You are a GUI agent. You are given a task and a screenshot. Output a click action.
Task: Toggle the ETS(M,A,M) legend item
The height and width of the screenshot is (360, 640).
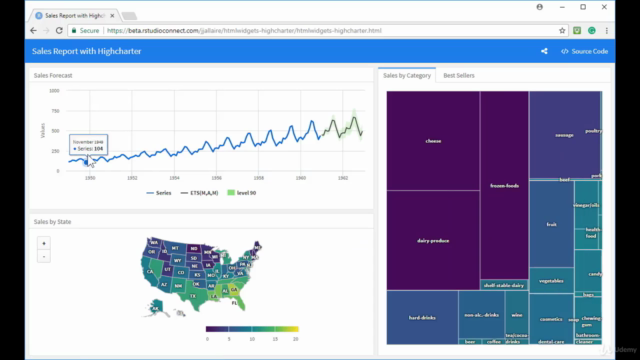point(199,193)
